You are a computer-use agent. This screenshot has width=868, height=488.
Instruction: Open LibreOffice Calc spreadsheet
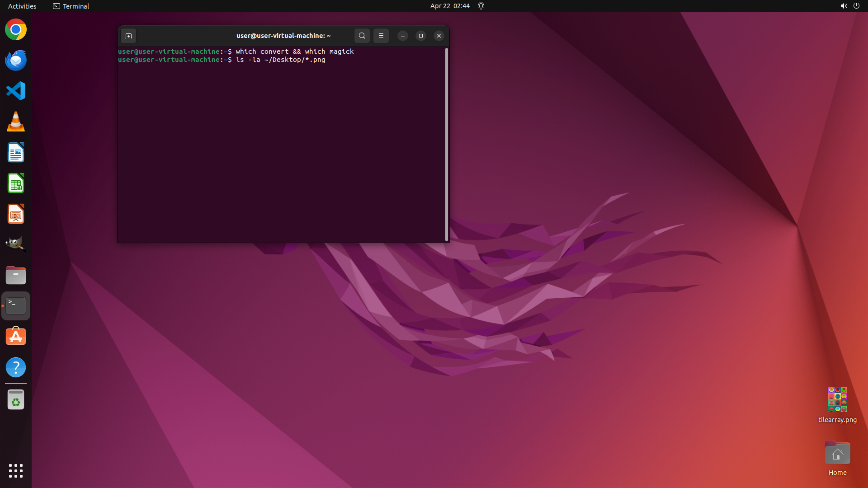pos(16,183)
